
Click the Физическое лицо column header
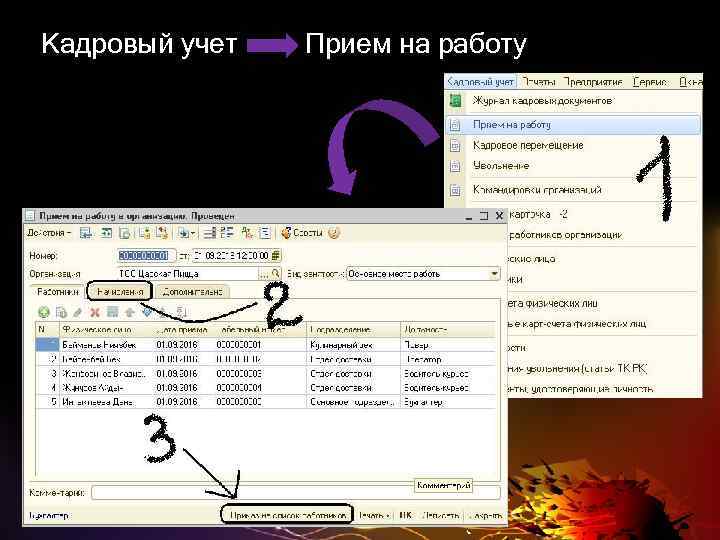pyautogui.click(x=106, y=330)
